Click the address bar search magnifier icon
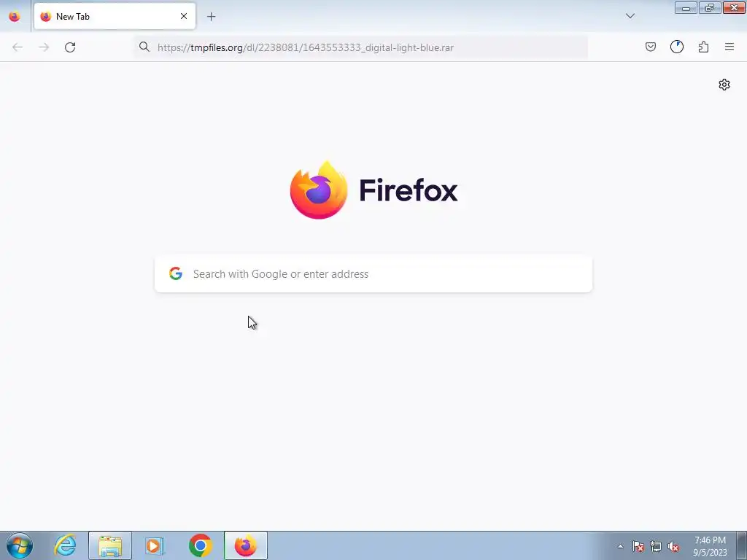The image size is (747, 560). tap(144, 47)
